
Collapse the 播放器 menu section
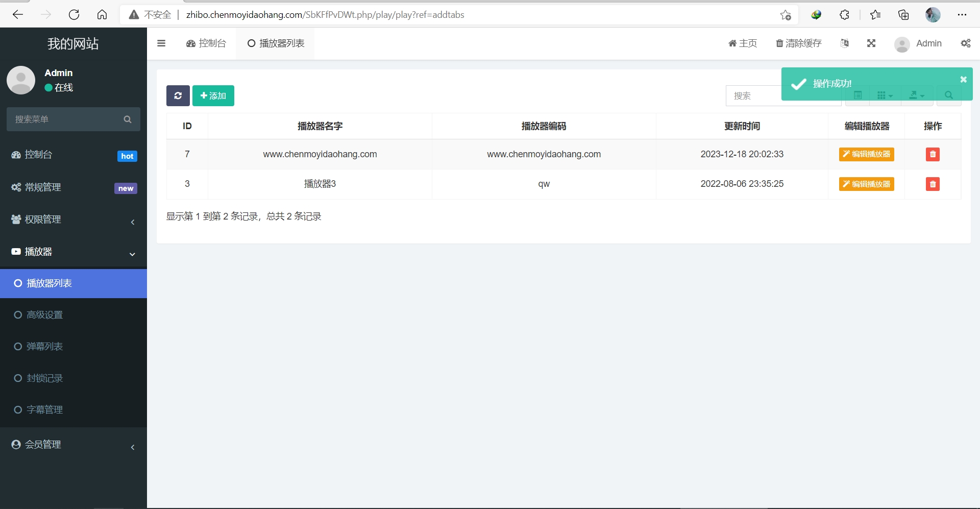pyautogui.click(x=73, y=252)
